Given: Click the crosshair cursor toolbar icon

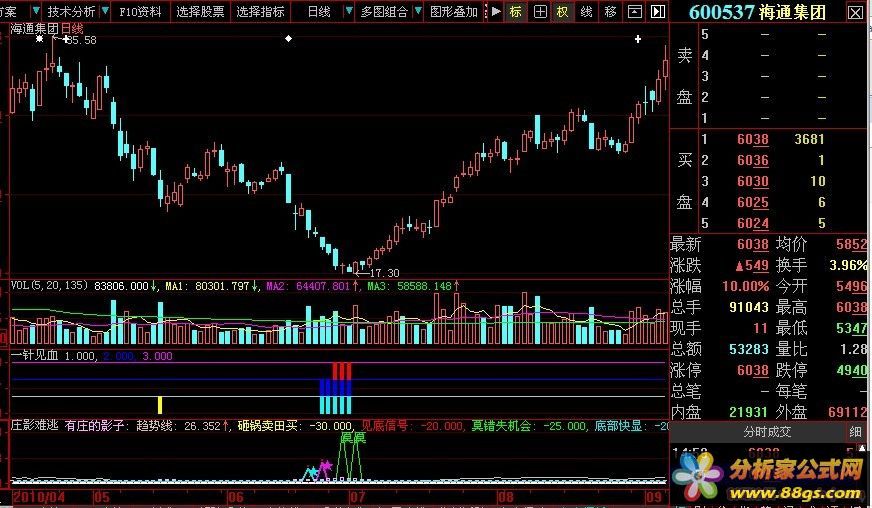Looking at the screenshot, I should pos(540,11).
